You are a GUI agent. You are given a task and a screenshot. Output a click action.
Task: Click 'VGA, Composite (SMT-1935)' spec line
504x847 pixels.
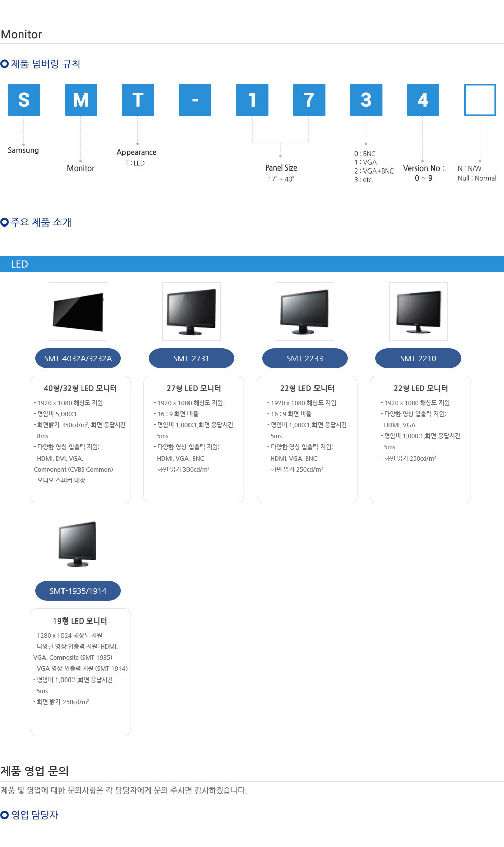(x=73, y=657)
